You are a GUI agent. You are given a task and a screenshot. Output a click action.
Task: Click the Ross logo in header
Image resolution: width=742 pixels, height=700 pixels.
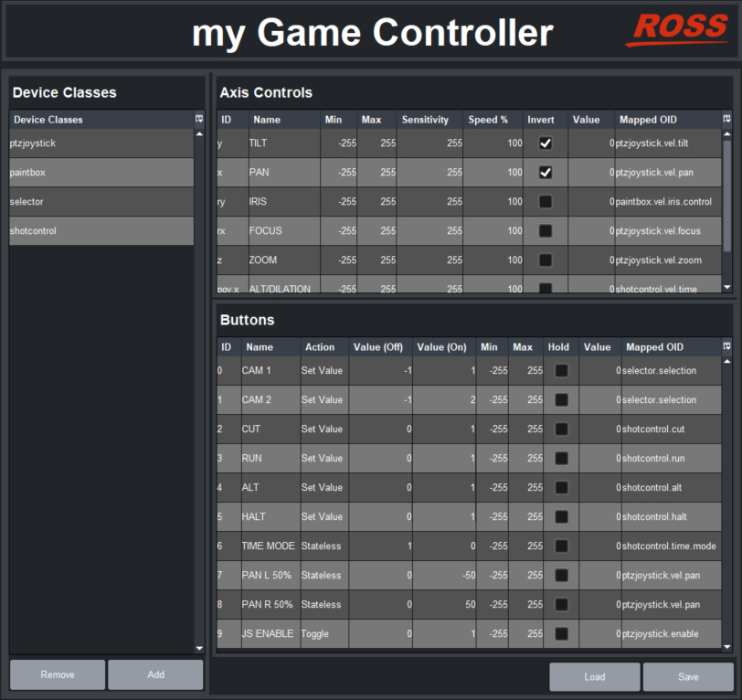coord(676,29)
